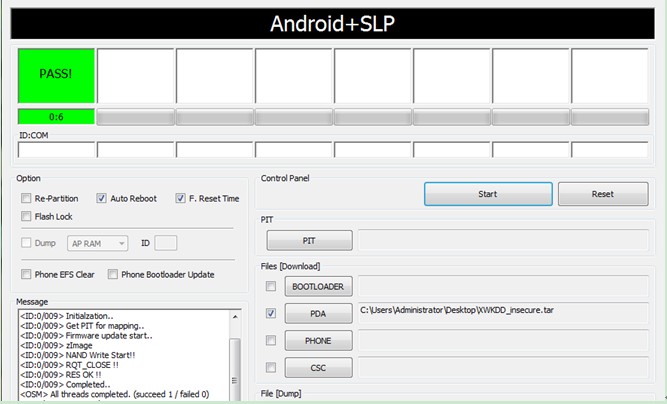The width and height of the screenshot is (667, 404).
Task: Enable the Re-Partition checkbox
Action: 26,198
